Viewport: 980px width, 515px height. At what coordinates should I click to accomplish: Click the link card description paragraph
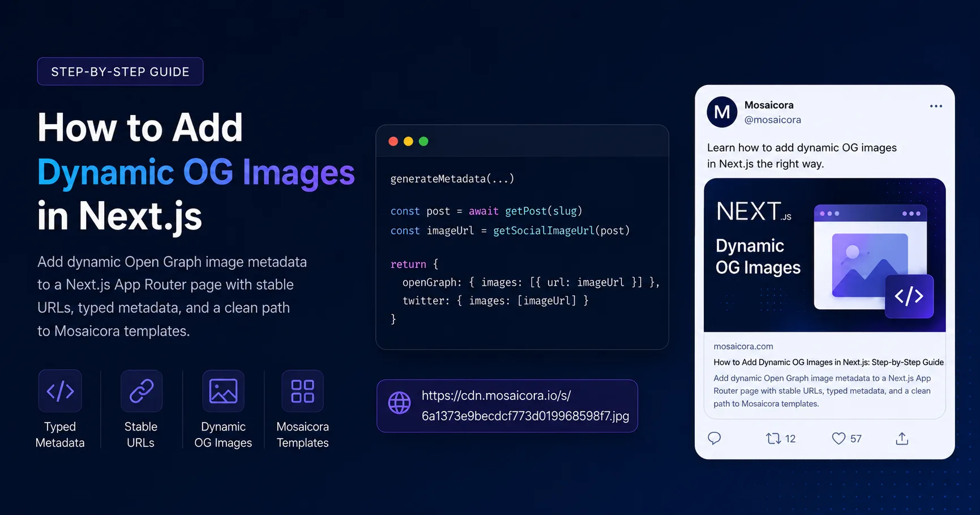tap(822, 391)
